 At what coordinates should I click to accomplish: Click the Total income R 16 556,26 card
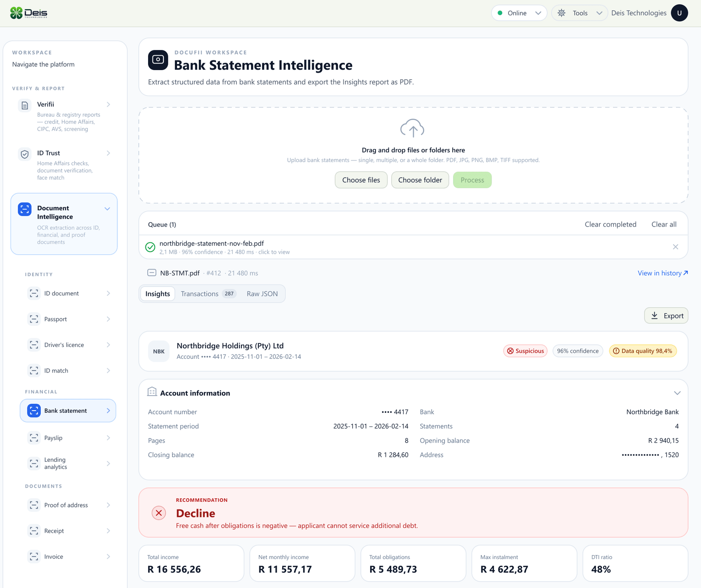pos(191,563)
